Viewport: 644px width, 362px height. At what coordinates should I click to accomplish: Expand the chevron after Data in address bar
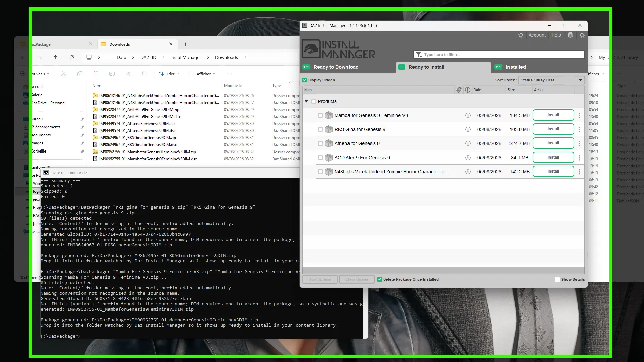pos(133,57)
